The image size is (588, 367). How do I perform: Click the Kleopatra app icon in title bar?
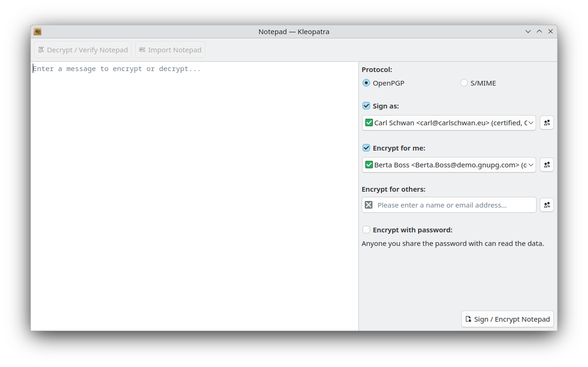[x=38, y=32]
